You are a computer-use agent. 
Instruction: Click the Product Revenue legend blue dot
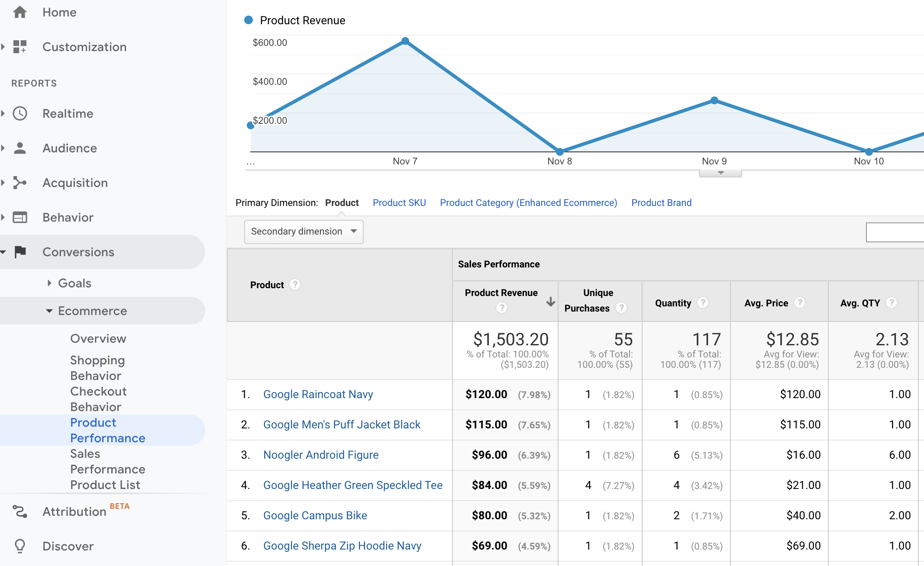[x=249, y=20]
